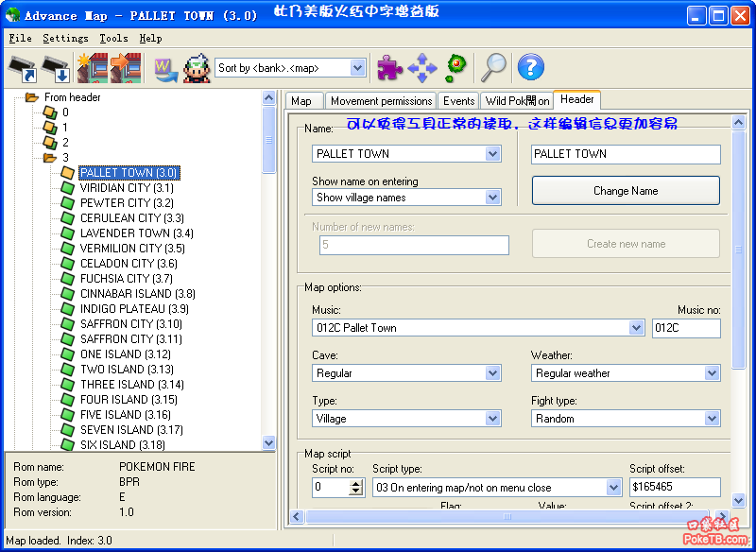
Task: Click the header panel scroll up arrow
Action: 738,123
